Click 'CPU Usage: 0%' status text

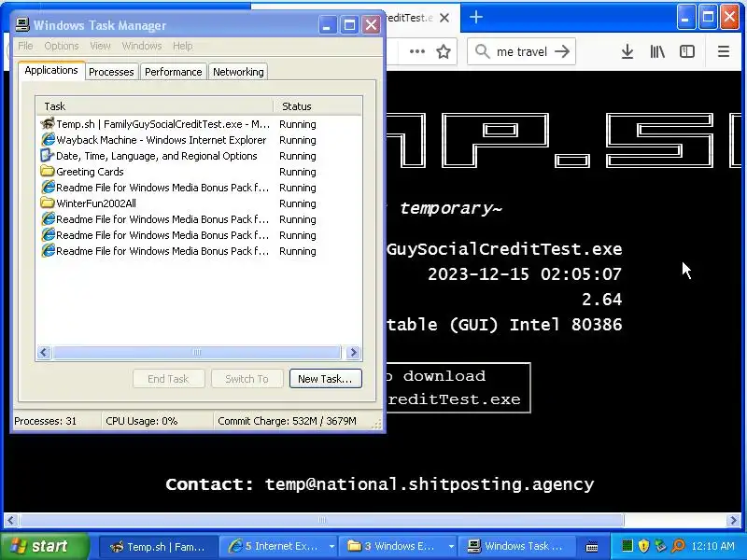[142, 421]
